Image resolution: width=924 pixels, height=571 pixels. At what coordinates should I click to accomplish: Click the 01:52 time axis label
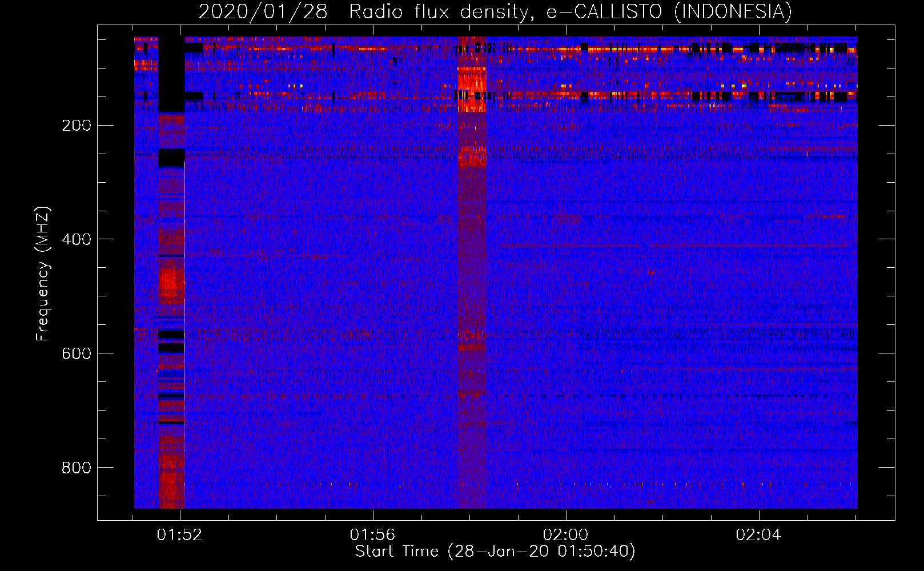tap(180, 534)
